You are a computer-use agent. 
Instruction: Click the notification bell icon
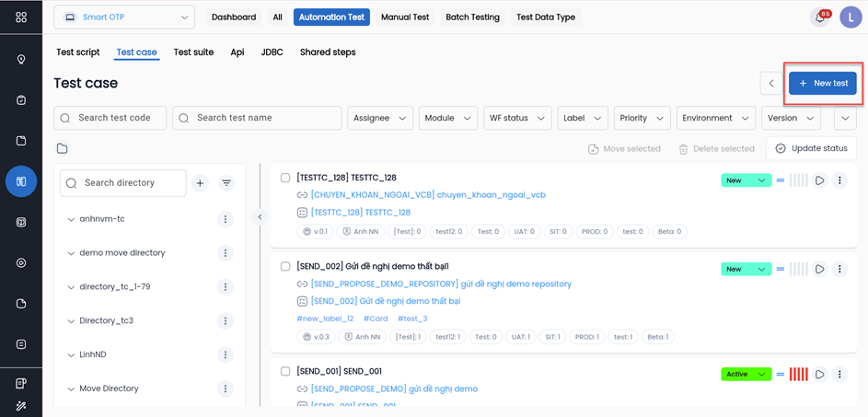pyautogui.click(x=818, y=17)
